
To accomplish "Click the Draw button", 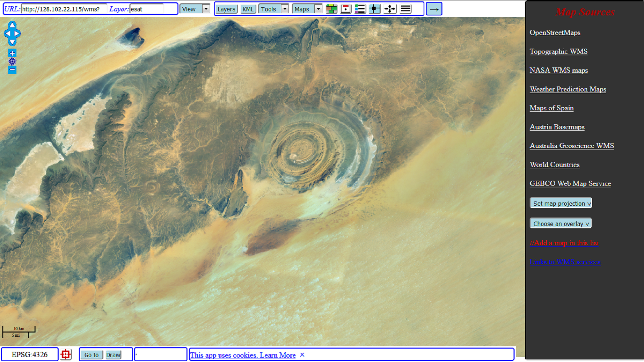I will click(113, 355).
